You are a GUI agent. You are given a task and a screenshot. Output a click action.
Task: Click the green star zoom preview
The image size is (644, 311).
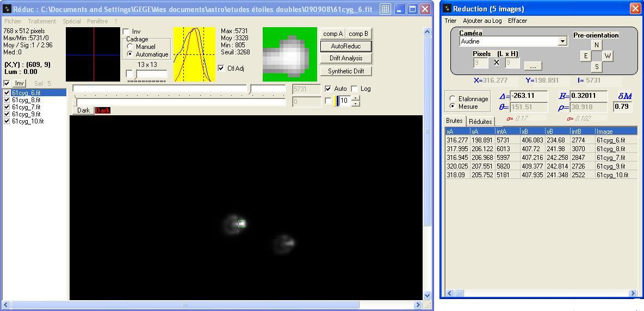tap(289, 54)
